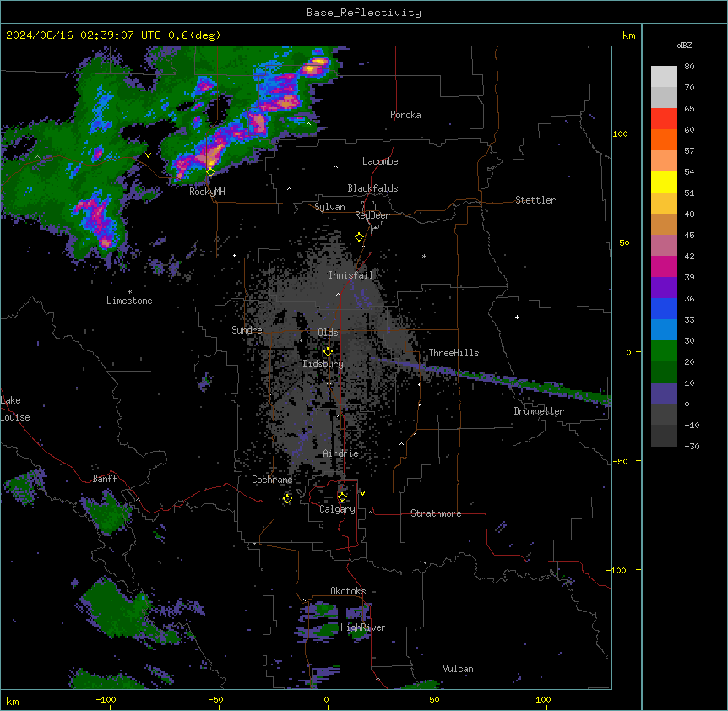Click the -100 tick on bottom axis
The image size is (728, 711).
(106, 699)
